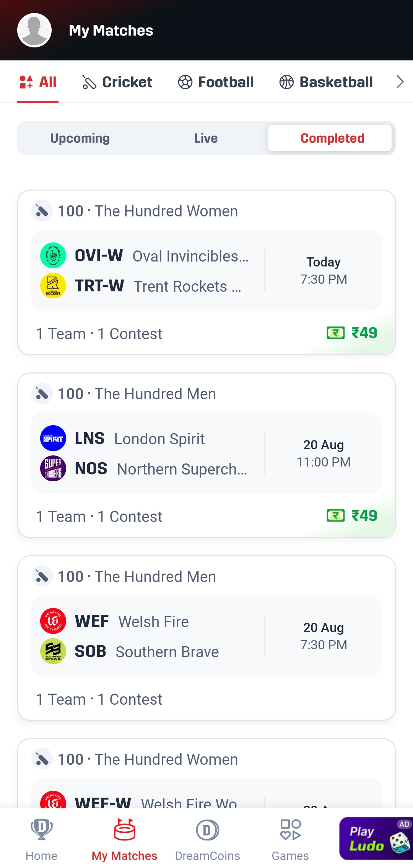The image size is (413, 868).
Task: Tap the Trent Rockets team logo
Action: (53, 286)
